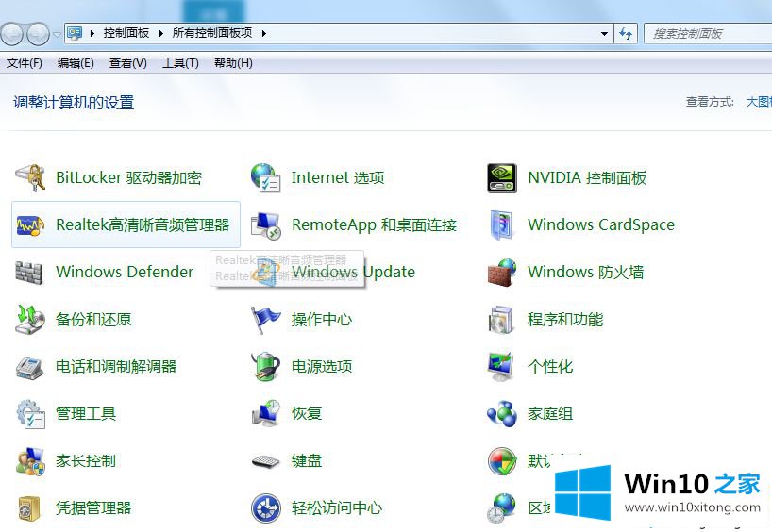Open the region globe-and-clock icon
The width and height of the screenshot is (772, 532).
click(x=501, y=507)
